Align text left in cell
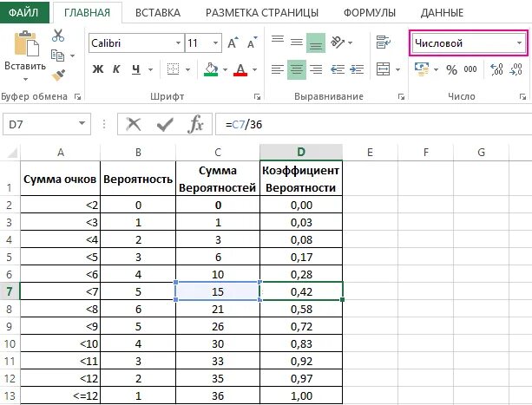The image size is (532, 405). (x=278, y=69)
